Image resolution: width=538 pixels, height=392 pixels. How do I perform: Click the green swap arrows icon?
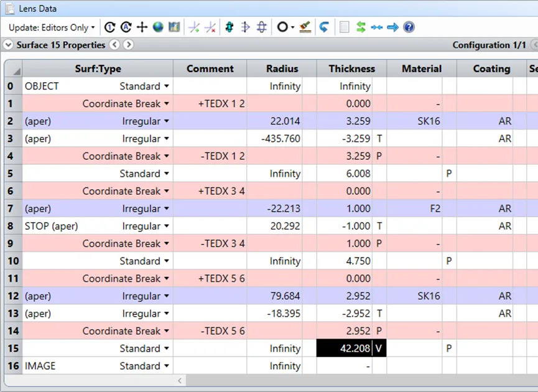pyautogui.click(x=361, y=27)
